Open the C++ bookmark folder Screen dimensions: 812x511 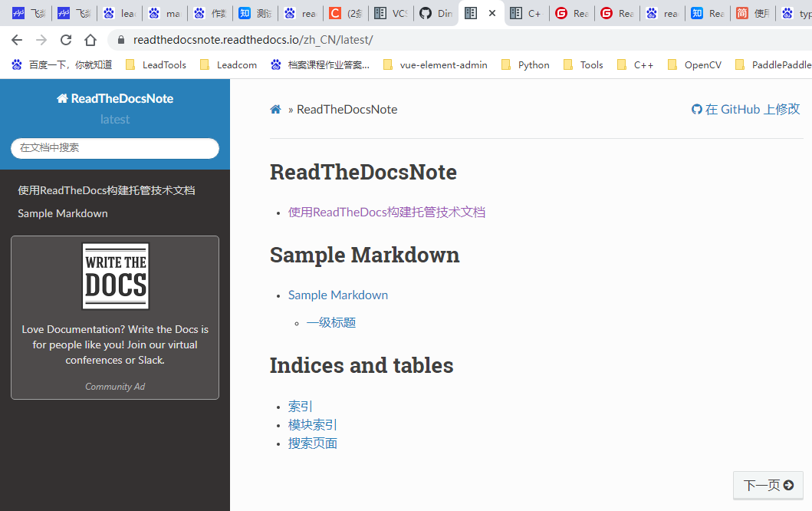(636, 64)
